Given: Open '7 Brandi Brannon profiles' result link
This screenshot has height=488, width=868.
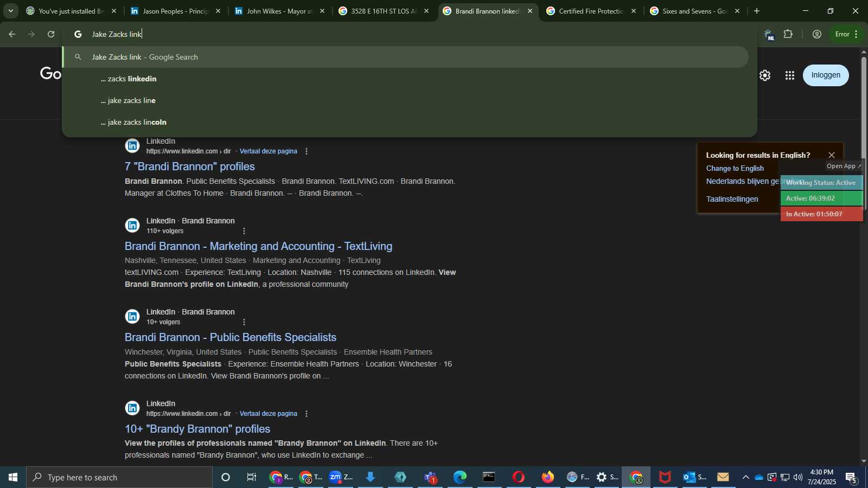Looking at the screenshot, I should coord(190,166).
